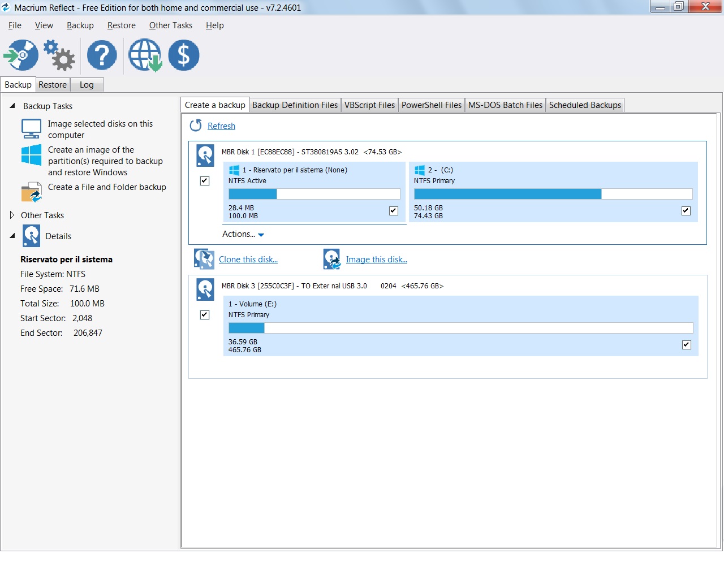Click the Image this disk link

coord(377,260)
